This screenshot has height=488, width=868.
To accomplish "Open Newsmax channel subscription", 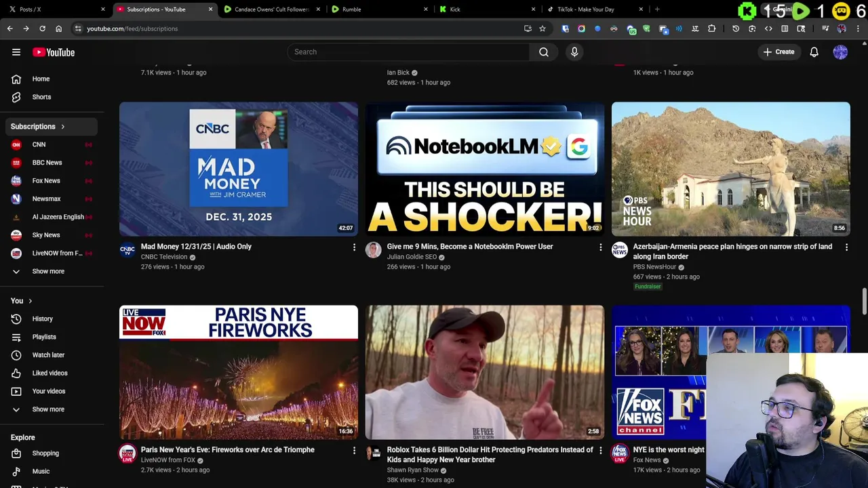I will [x=53, y=199].
